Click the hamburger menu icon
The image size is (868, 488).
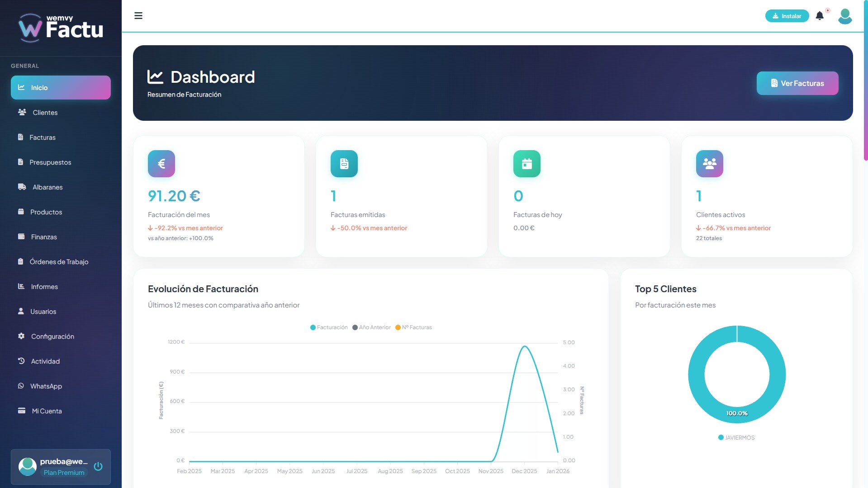[138, 16]
